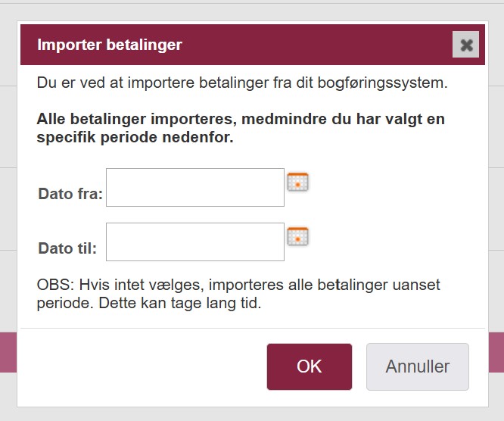The width and height of the screenshot is (504, 421).
Task: Click the OBS warning note text
Action: click(x=238, y=294)
